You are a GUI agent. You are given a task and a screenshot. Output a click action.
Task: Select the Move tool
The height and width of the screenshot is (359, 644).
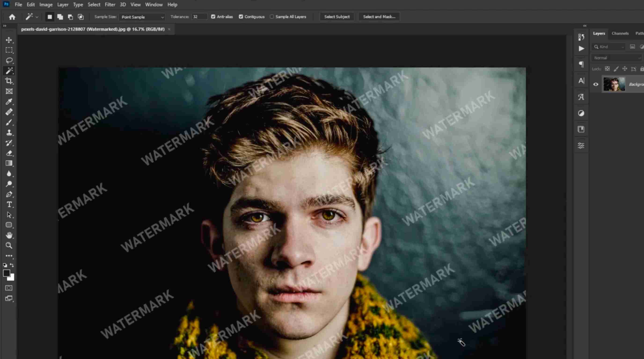coord(9,40)
